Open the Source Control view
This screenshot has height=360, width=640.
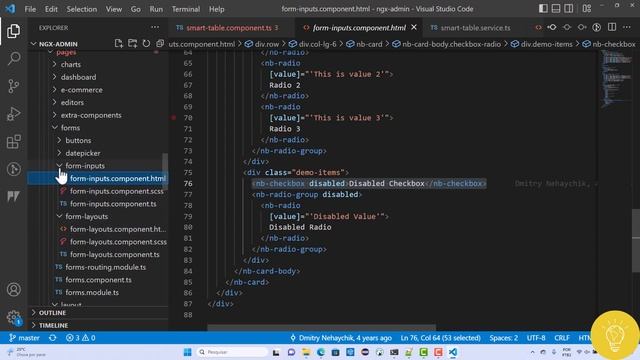click(13, 86)
